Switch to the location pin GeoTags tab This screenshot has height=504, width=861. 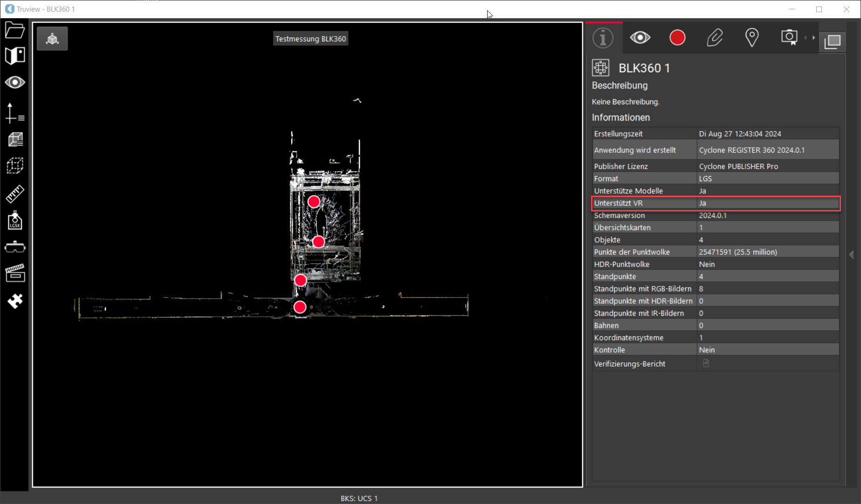752,37
